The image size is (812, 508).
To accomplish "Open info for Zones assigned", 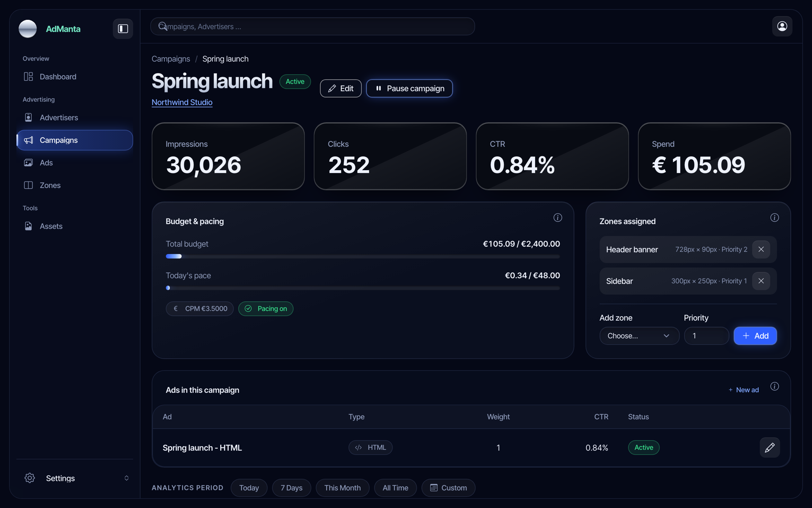I will (774, 218).
